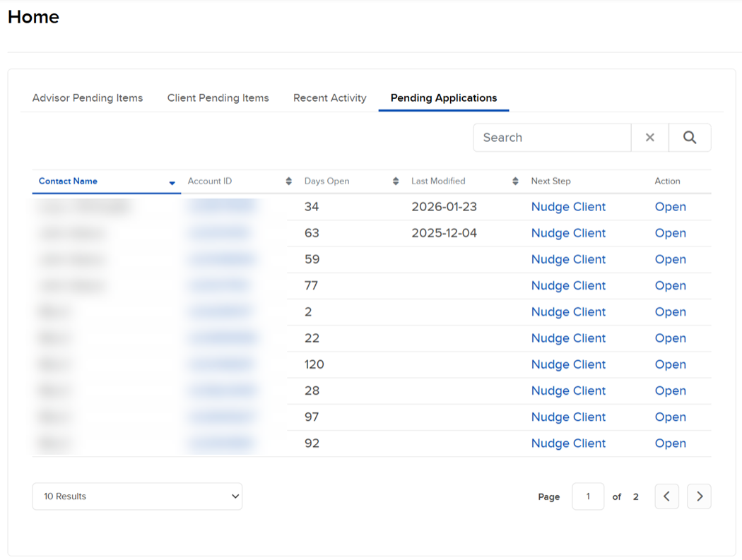The image size is (742, 560).
Task: Switch to the Advisor Pending Items tab
Action: pyautogui.click(x=87, y=98)
